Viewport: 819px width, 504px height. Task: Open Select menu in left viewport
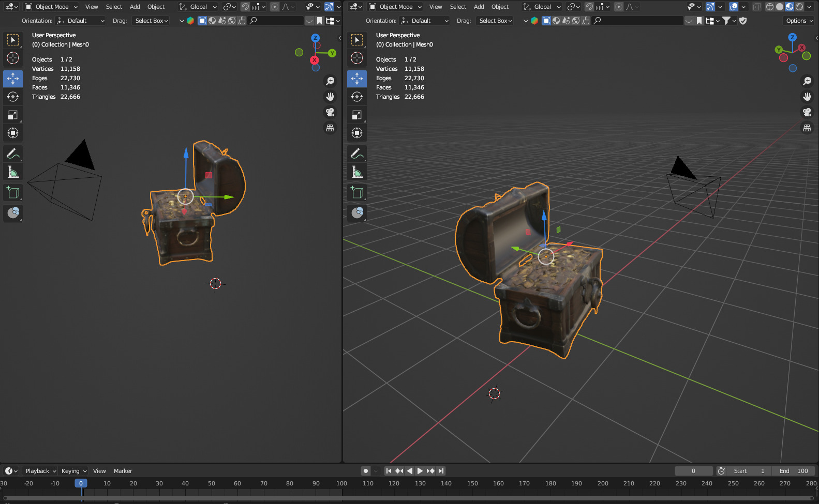[114, 7]
